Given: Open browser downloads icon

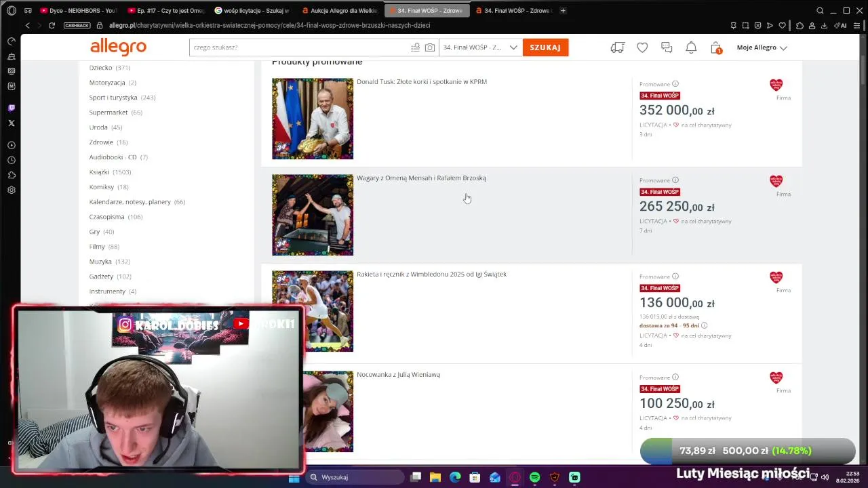Looking at the screenshot, I should 824,25.
